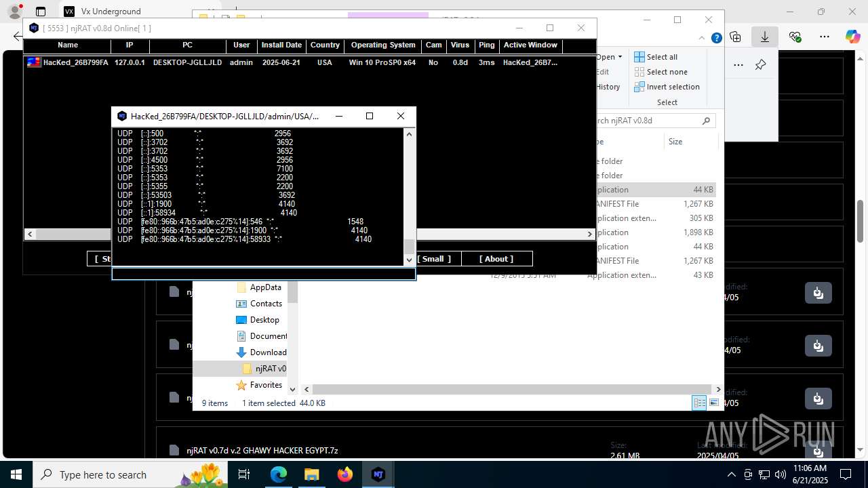Click Explorer tree scroll down arrow
The height and width of the screenshot is (488, 868).
tap(292, 389)
